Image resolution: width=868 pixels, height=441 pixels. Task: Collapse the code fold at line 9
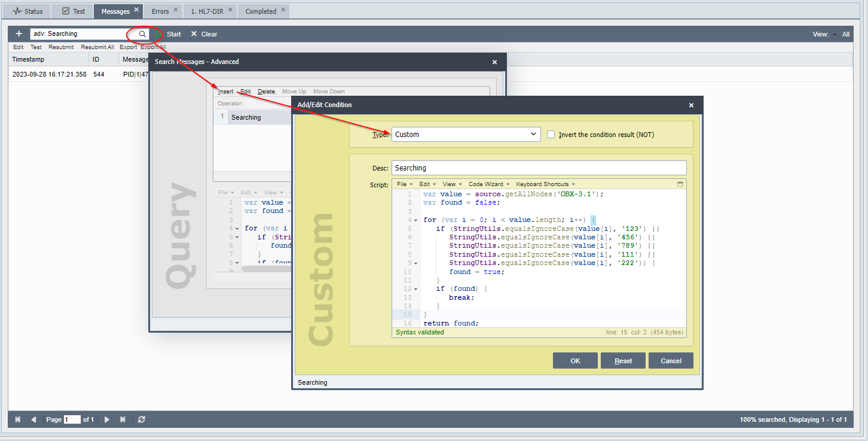pyautogui.click(x=415, y=263)
